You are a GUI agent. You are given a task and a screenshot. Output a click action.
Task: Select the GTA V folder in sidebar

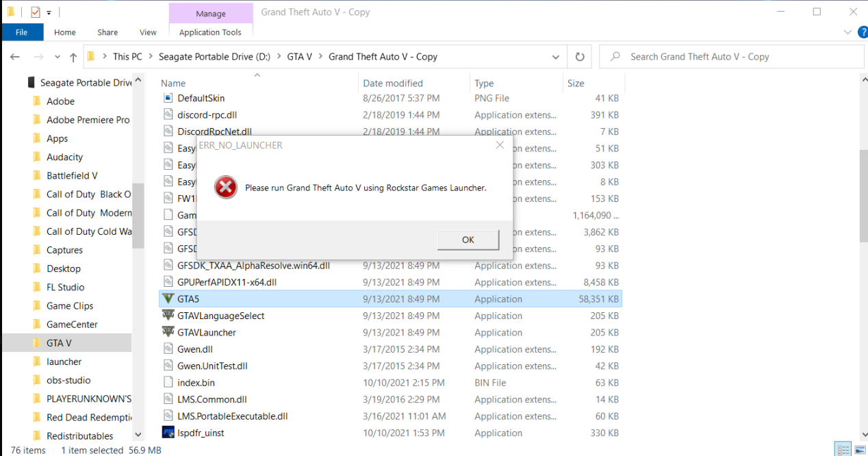pos(59,343)
